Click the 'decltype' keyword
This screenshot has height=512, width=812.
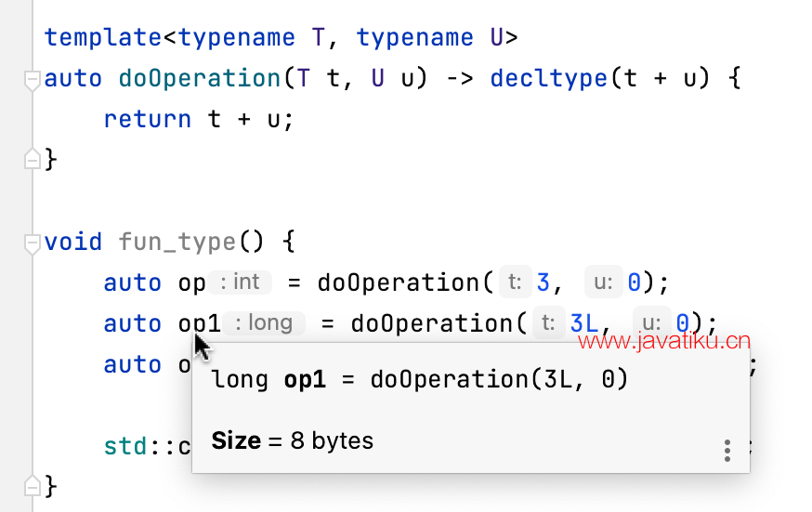coord(548,79)
